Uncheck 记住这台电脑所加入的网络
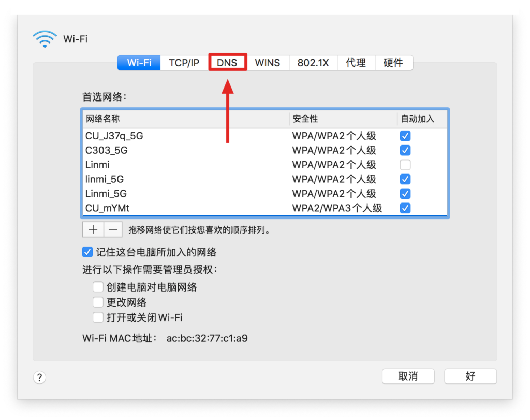Viewport: 530px width, 420px height. [87, 252]
